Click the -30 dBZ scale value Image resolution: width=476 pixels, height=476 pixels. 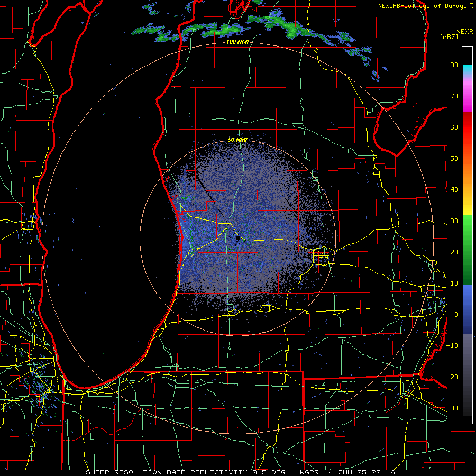(452, 408)
